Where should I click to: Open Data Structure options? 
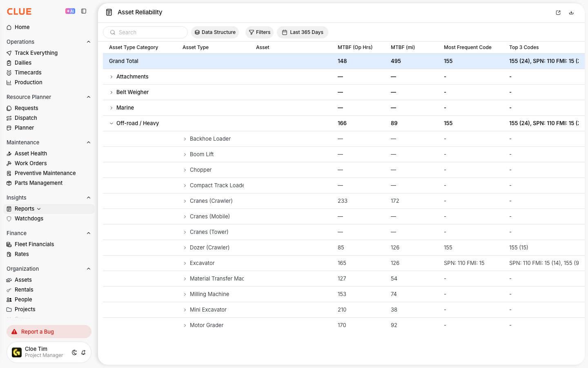(215, 32)
